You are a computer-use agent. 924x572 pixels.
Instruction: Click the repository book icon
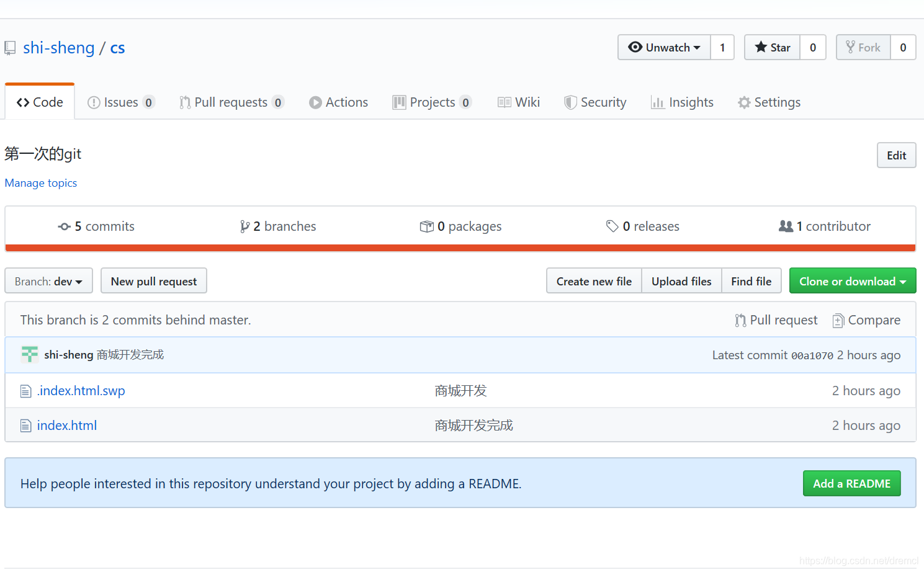click(10, 48)
